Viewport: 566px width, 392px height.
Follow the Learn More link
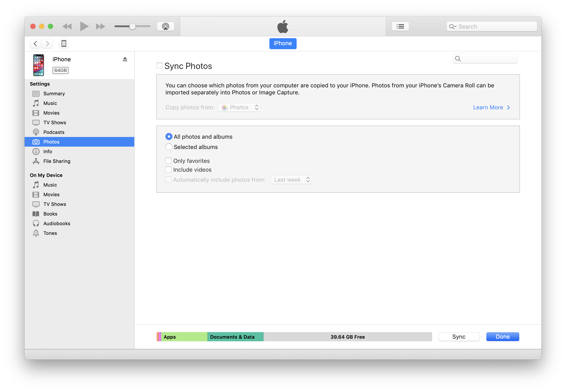(x=491, y=107)
